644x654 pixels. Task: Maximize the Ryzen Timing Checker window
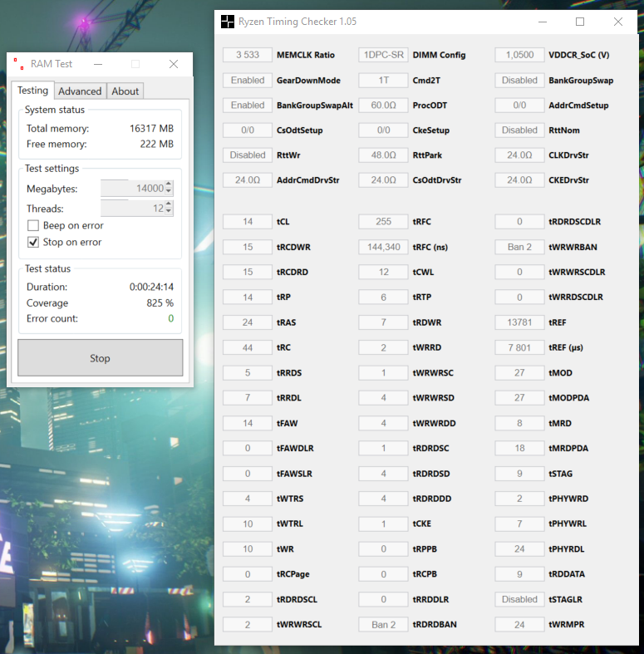580,22
